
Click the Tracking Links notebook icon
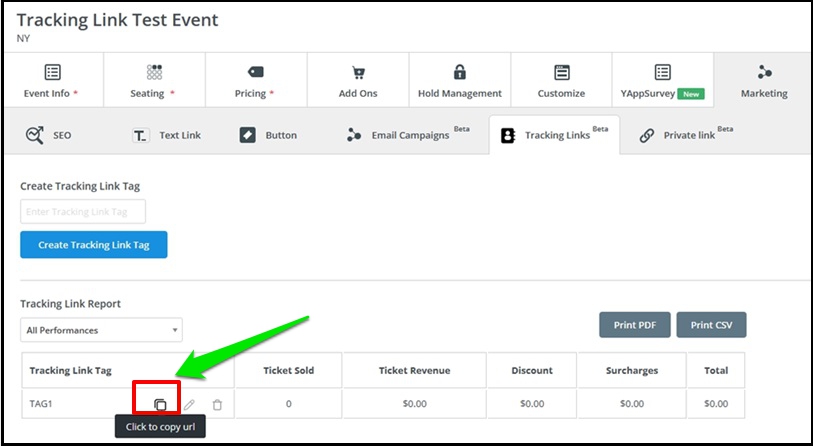pyautogui.click(x=508, y=136)
